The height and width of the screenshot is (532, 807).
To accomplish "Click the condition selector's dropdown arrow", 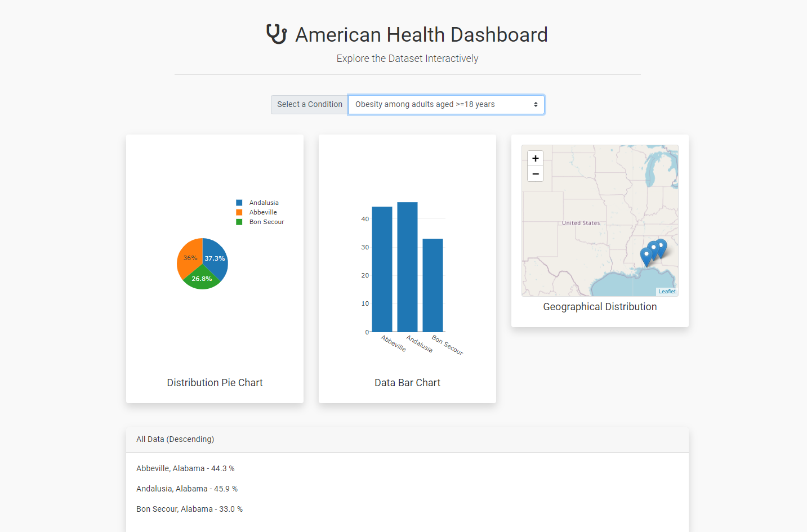I will (x=536, y=105).
